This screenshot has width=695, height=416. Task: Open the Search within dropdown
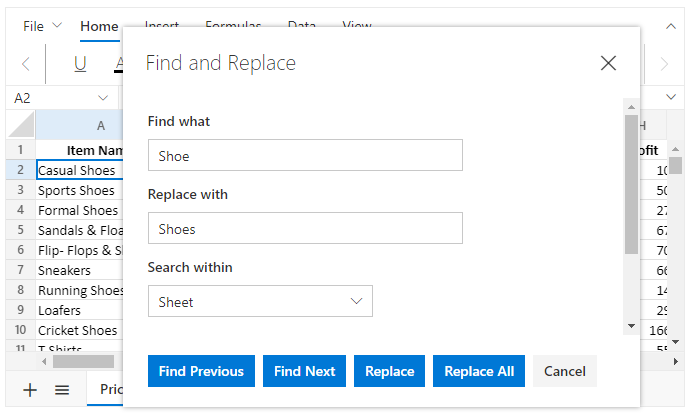click(x=260, y=301)
